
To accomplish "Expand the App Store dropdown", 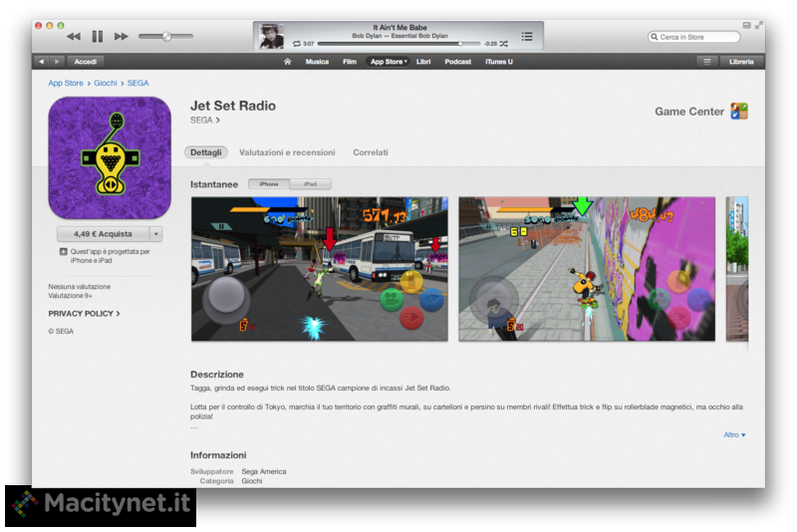I will 389,62.
